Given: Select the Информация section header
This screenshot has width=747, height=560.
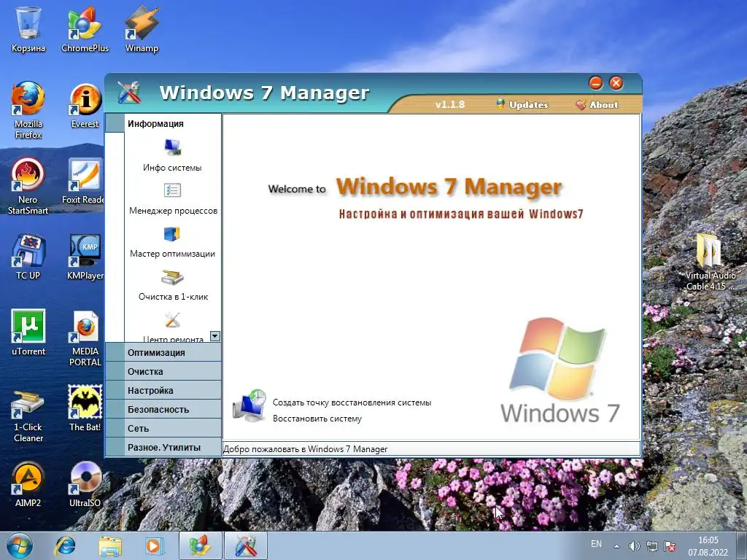Looking at the screenshot, I should pos(163,123).
